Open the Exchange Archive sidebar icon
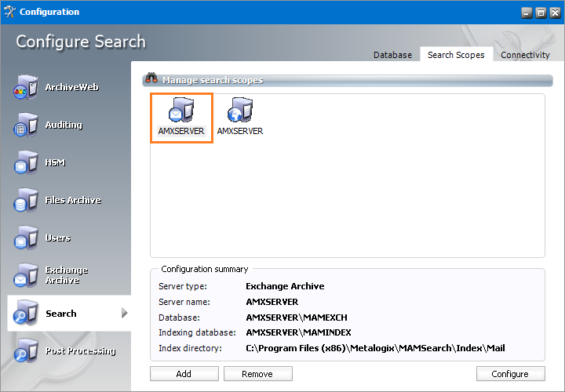This screenshot has width=565, height=392. click(x=26, y=275)
